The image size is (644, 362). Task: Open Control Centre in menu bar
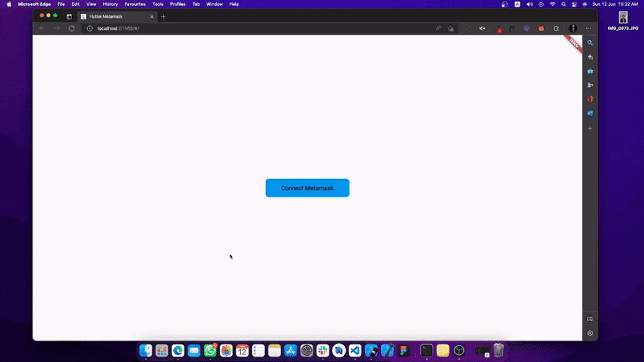tap(574, 4)
